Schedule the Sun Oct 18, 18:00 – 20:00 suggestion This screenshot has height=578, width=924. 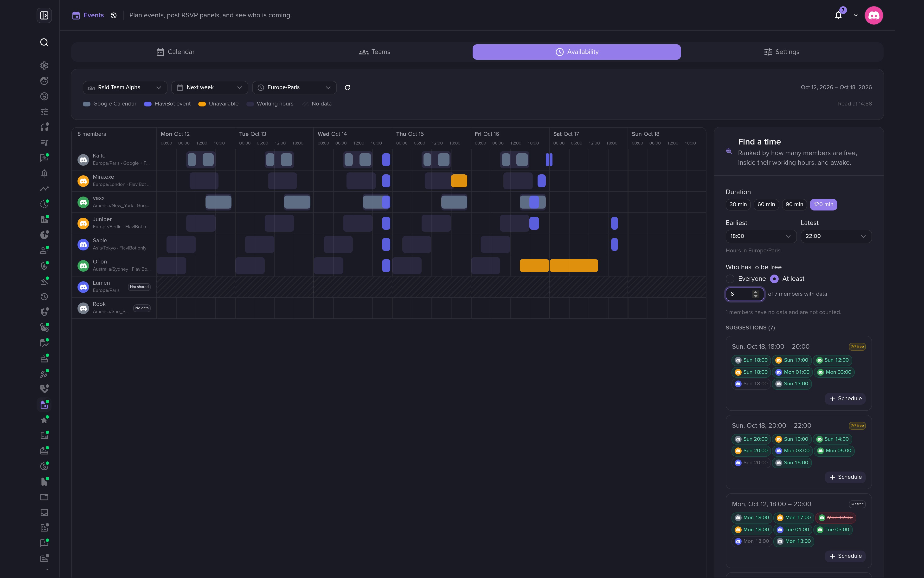point(845,399)
